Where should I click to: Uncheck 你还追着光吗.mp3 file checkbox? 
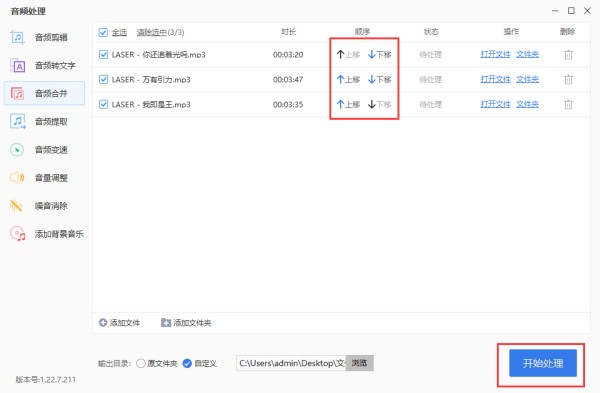[103, 54]
